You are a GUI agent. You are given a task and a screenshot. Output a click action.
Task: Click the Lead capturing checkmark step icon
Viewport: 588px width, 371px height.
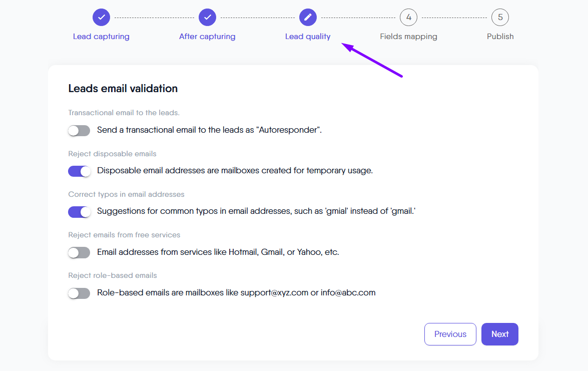[x=101, y=18]
